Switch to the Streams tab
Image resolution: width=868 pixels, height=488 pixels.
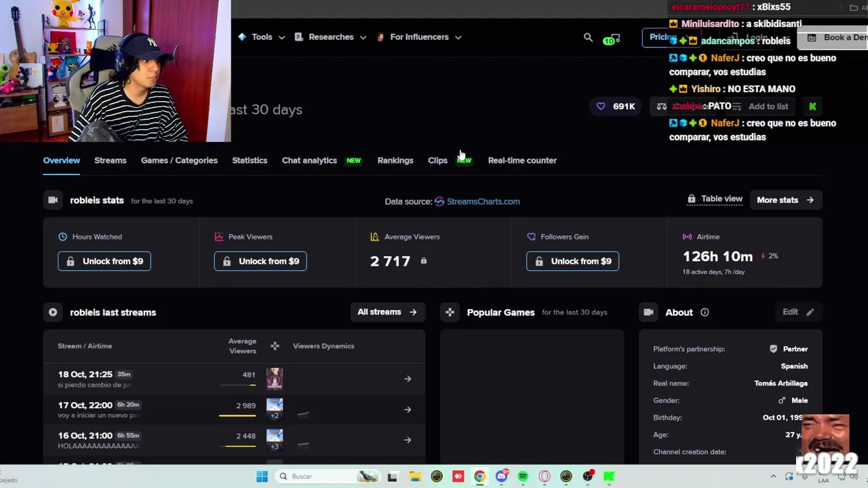coord(110,161)
